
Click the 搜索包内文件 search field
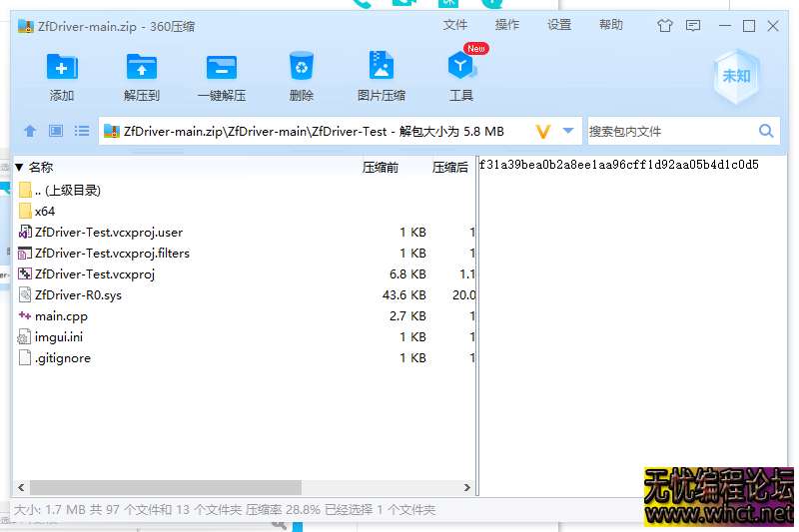pos(669,131)
